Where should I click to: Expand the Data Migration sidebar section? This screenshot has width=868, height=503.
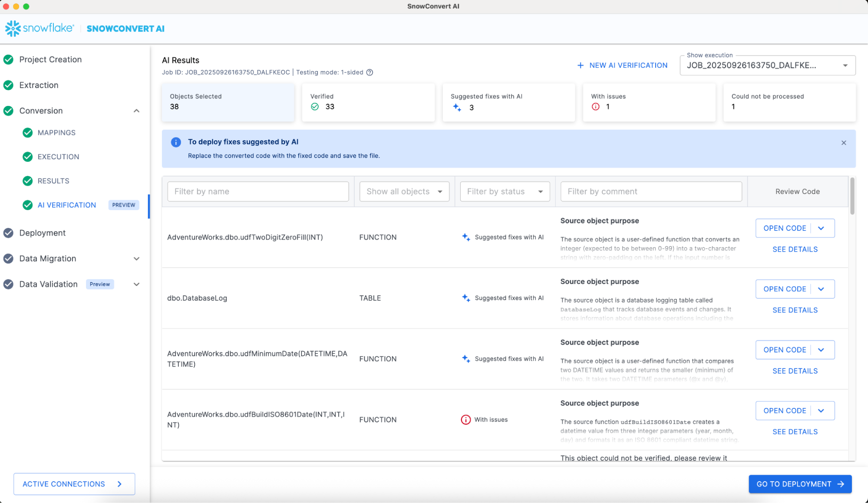click(x=136, y=259)
